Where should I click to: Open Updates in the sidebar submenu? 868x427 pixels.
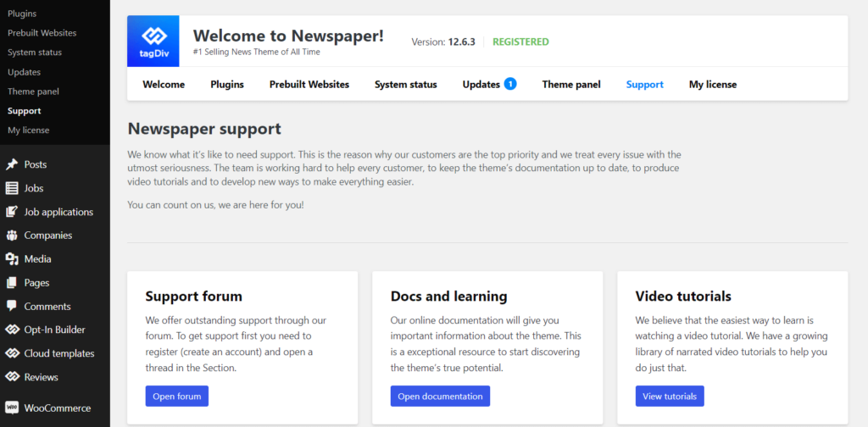tap(25, 72)
